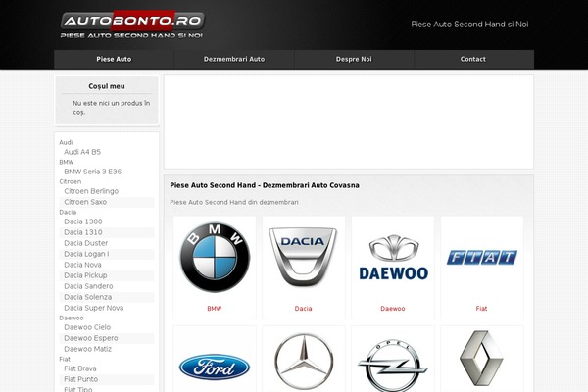Select Daewoo Matiz in sidebar
The width and height of the screenshot is (588, 392).
88,349
